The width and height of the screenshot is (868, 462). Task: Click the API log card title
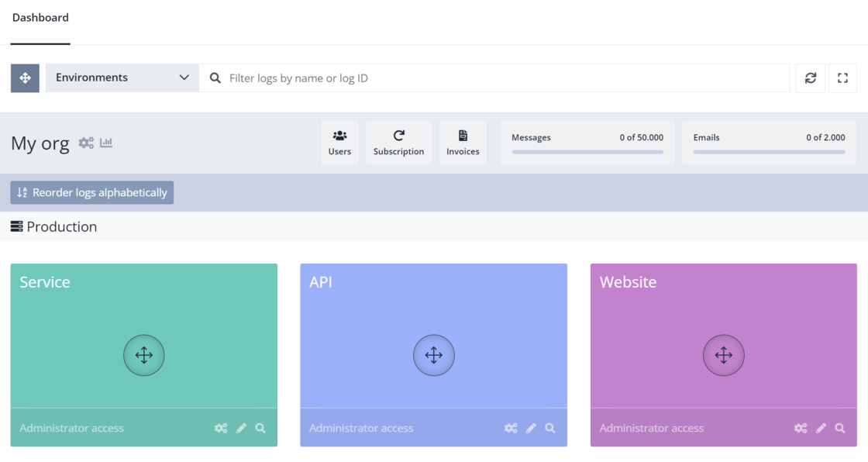321,282
